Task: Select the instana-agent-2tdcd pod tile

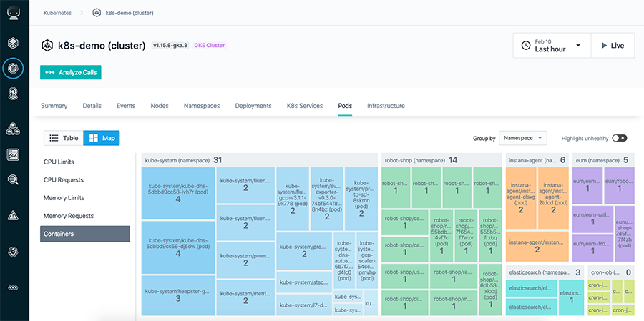Action: tap(553, 198)
